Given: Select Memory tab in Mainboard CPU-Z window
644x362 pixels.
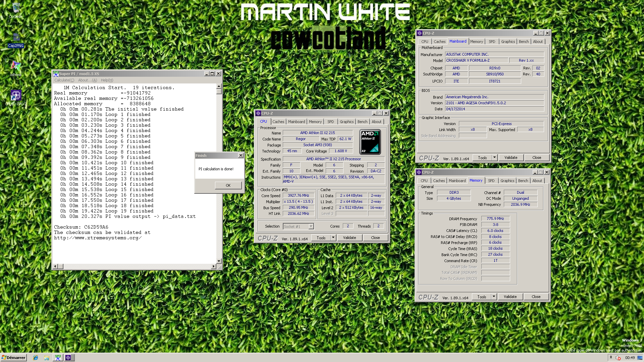Looking at the screenshot, I should (476, 42).
